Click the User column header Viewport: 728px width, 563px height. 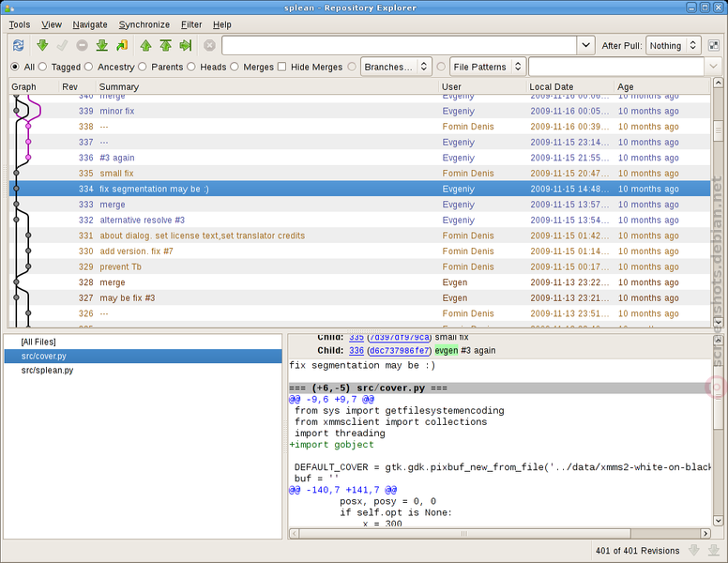(x=482, y=87)
